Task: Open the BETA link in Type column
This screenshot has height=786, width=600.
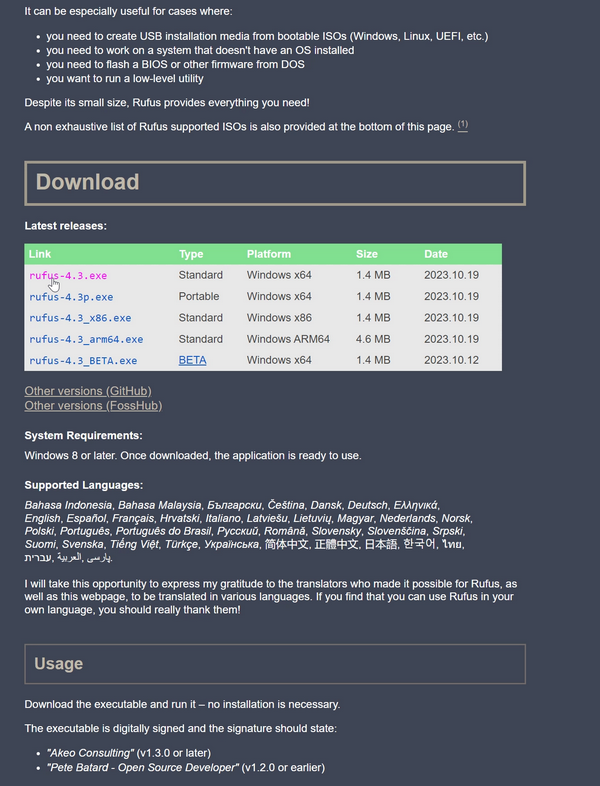Action: 192,360
